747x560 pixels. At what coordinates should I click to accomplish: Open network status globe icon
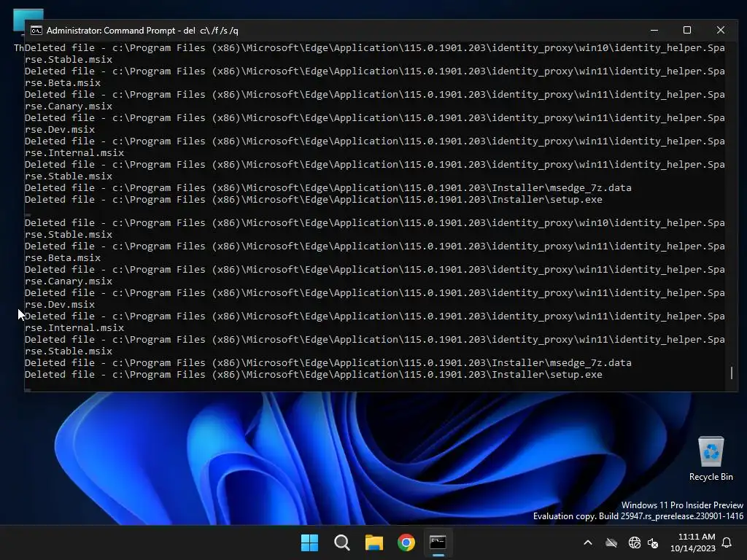(634, 542)
